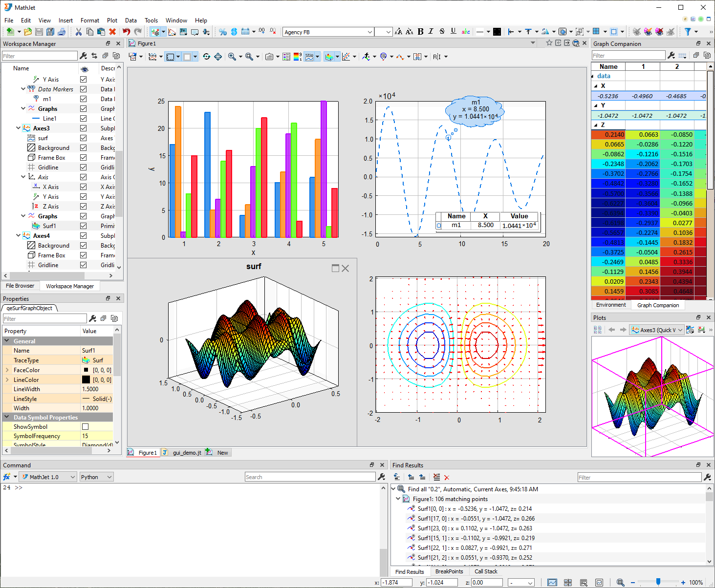
Task: Click the Command panel Search field
Action: click(310, 477)
